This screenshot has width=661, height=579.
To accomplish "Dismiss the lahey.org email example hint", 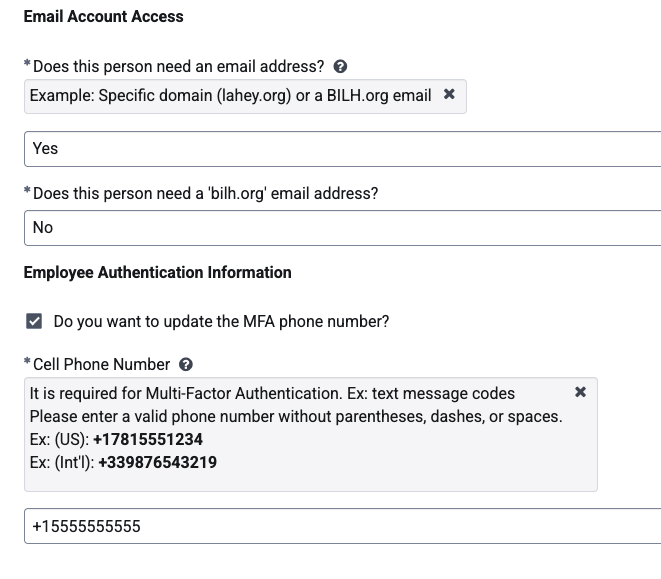I will 449,94.
